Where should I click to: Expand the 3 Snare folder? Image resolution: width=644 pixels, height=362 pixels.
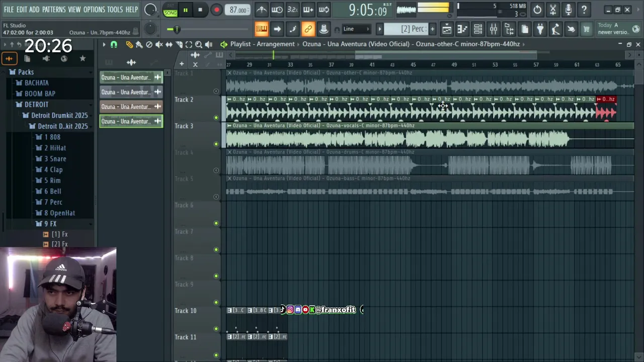[x=51, y=159]
